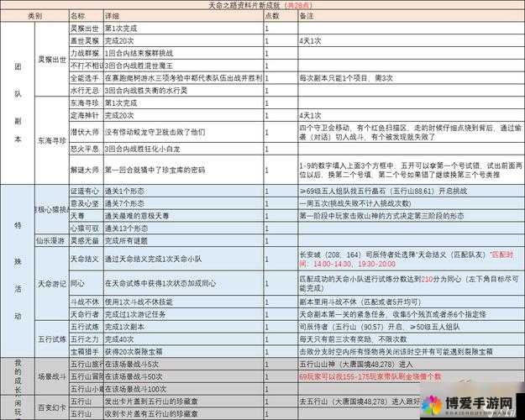525x420 pixels.
Task: Select the 天命游记 subcategory cell
Action: [x=52, y=284]
